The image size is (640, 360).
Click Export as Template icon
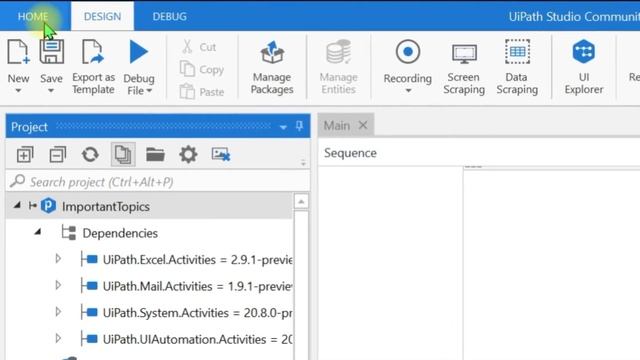(93, 52)
